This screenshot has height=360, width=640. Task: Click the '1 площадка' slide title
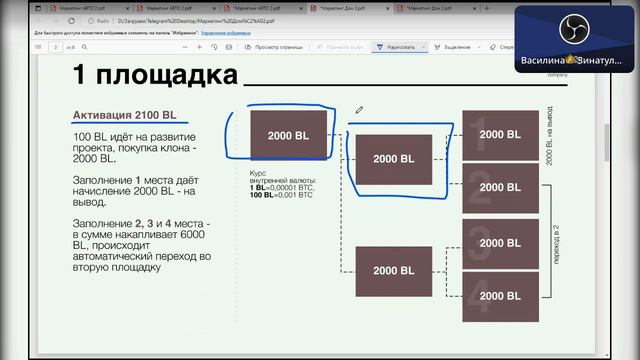click(155, 75)
